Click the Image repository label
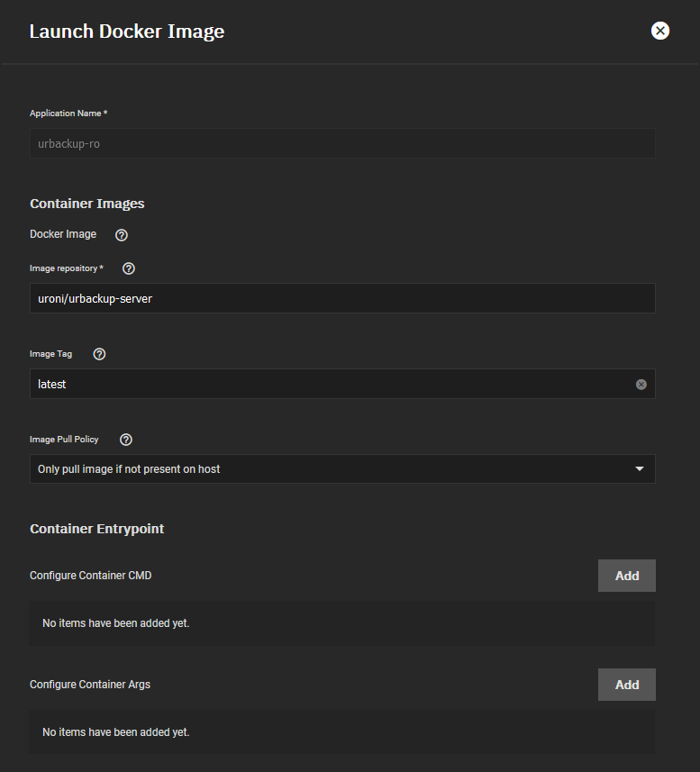 [67, 268]
